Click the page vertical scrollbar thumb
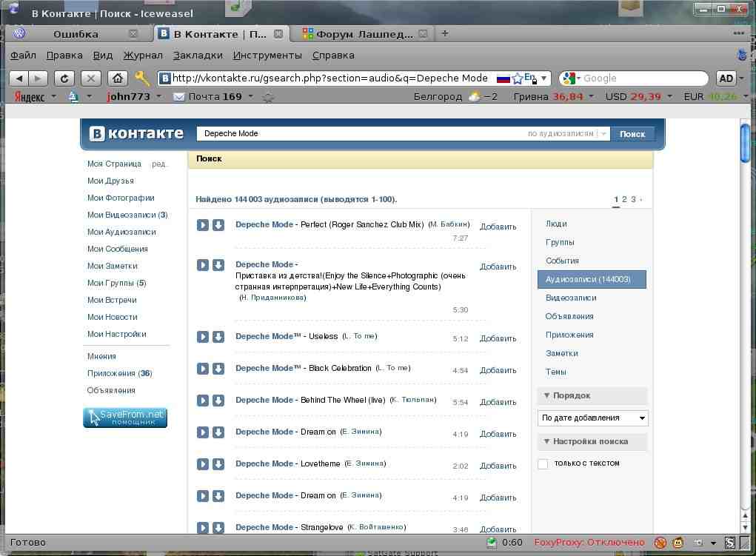Screen dimensions: 756x556 (x=745, y=143)
